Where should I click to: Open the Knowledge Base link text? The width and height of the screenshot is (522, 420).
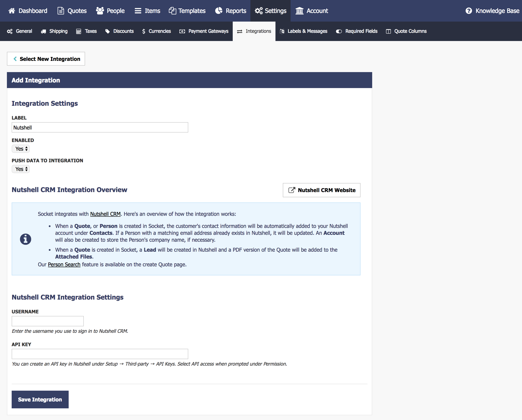point(497,11)
